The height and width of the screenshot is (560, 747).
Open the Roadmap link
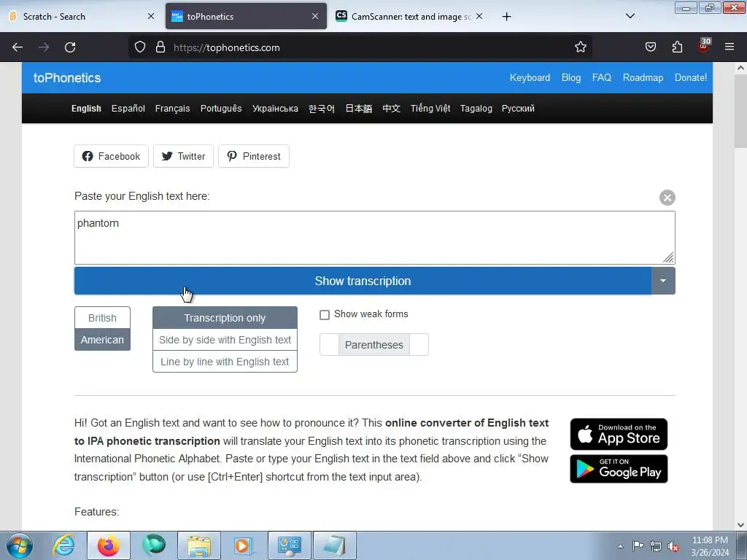tap(643, 77)
